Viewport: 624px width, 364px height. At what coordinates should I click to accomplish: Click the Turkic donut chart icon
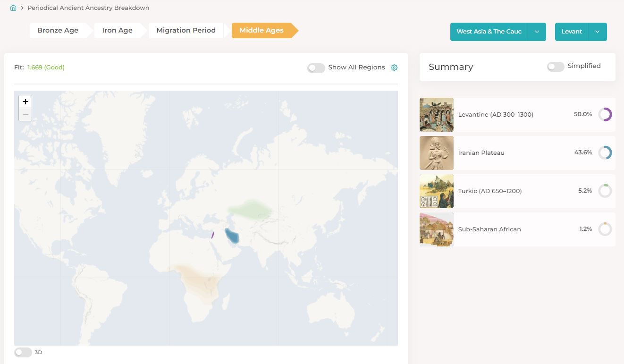605,191
